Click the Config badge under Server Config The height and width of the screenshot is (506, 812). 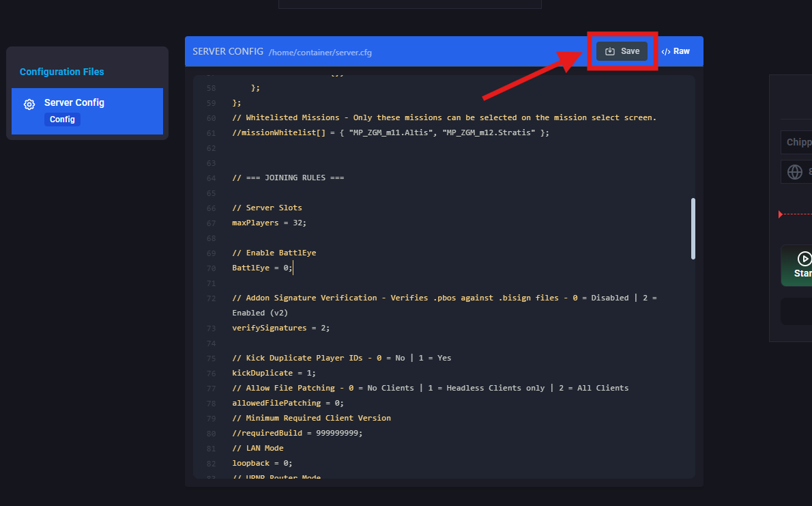tap(62, 120)
